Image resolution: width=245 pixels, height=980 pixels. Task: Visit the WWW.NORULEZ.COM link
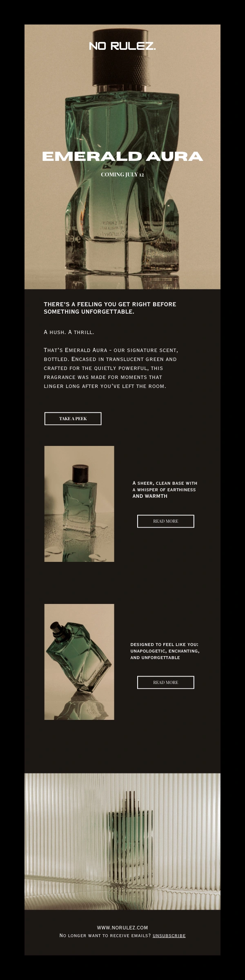pyautogui.click(x=122, y=928)
